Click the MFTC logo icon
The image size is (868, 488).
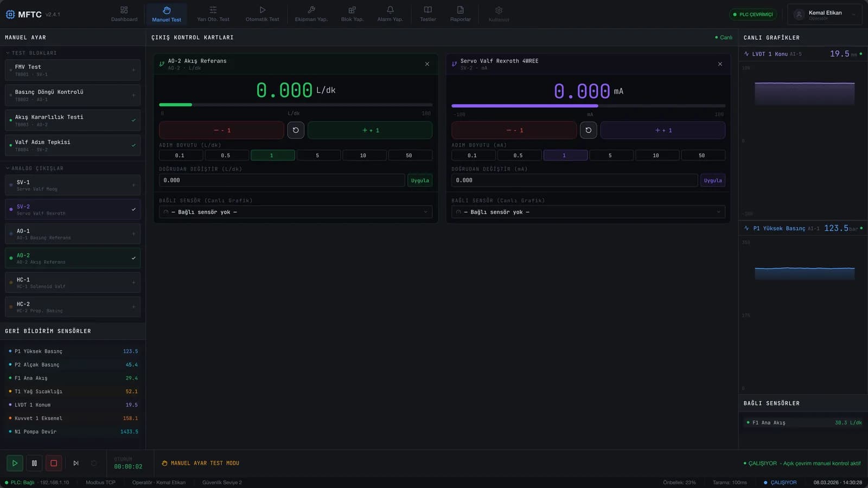point(10,14)
